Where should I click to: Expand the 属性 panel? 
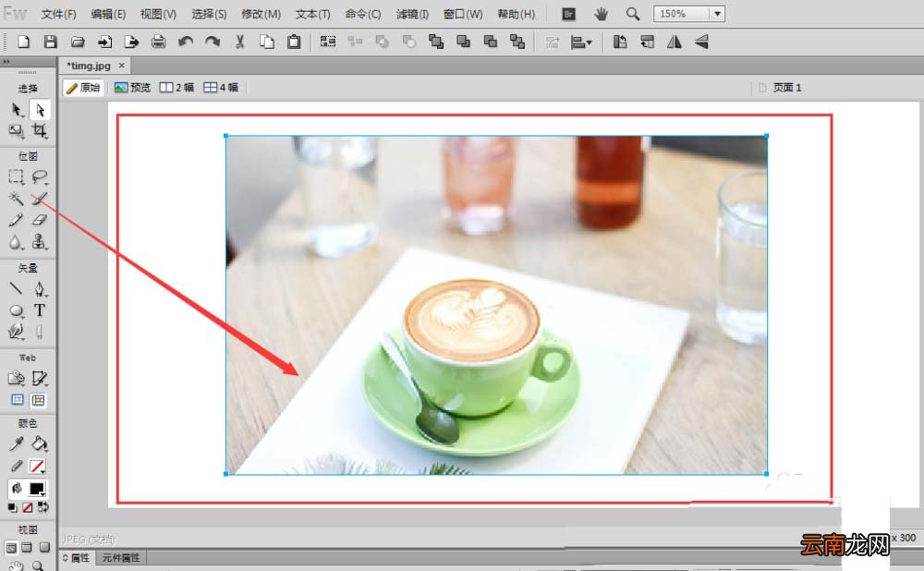coord(77,558)
